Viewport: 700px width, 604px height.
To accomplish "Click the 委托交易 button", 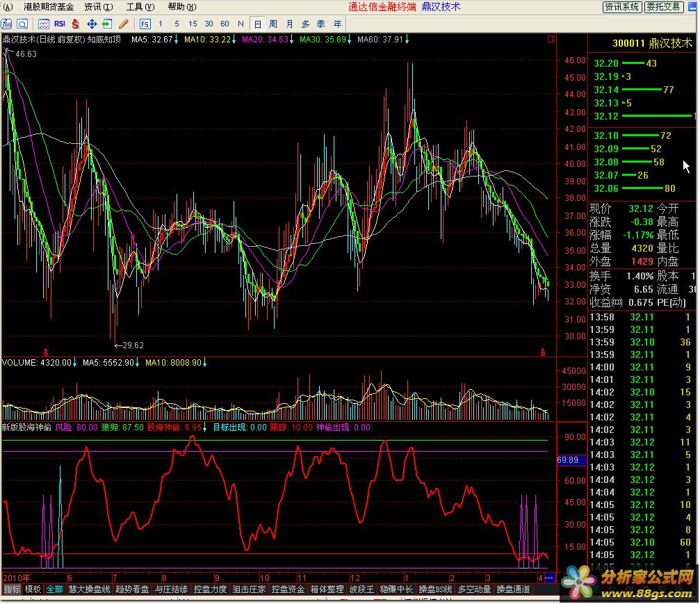I will (x=664, y=7).
